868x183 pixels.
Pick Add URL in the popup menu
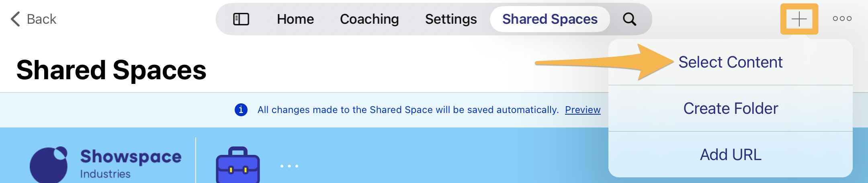pyautogui.click(x=730, y=155)
